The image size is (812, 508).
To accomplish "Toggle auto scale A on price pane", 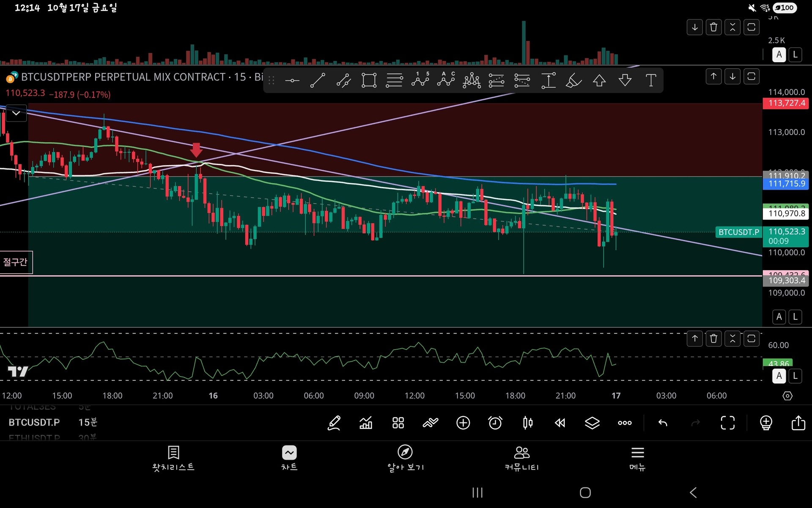I will click(779, 317).
